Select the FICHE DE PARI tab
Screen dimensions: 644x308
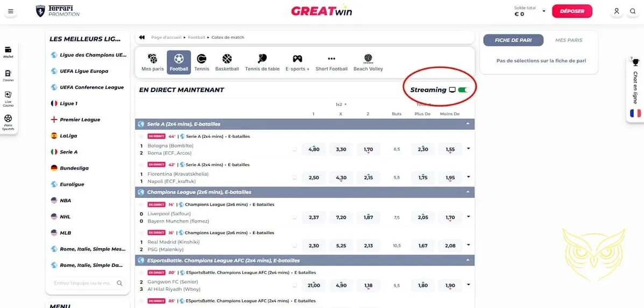pyautogui.click(x=509, y=40)
